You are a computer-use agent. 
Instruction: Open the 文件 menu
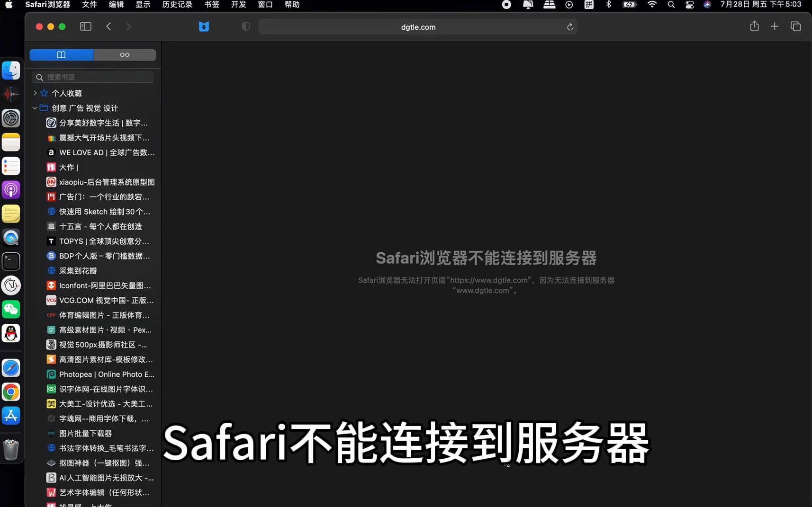(x=89, y=5)
